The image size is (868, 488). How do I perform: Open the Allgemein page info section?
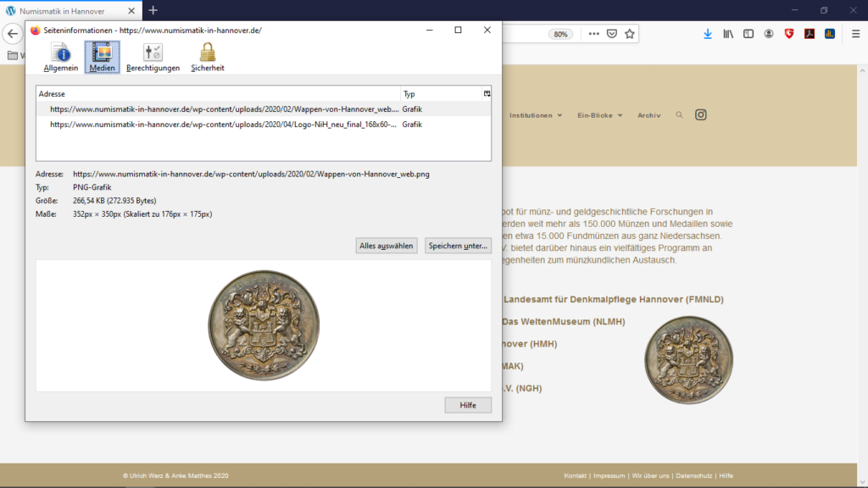61,56
